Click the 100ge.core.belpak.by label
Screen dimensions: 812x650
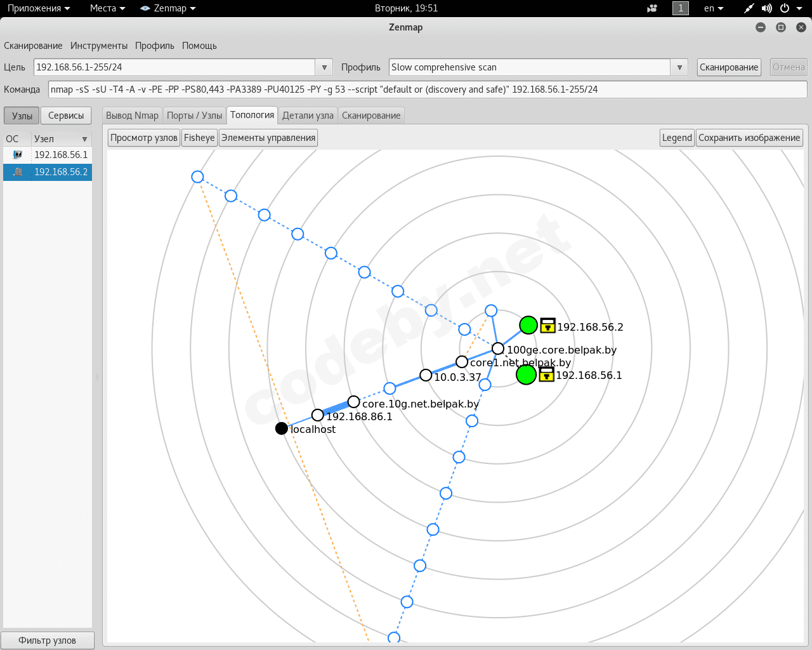561,350
